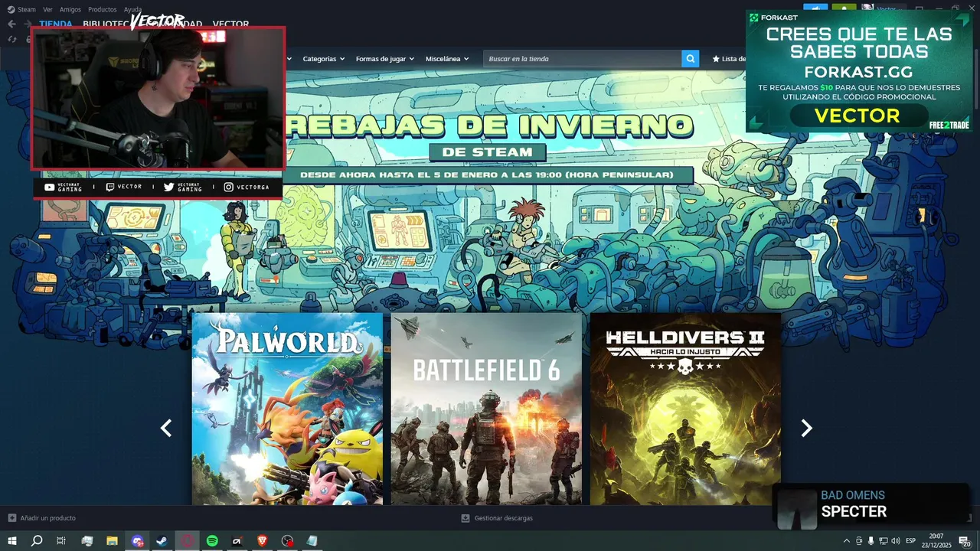
Task: Open the Amigos menu
Action: pos(70,9)
